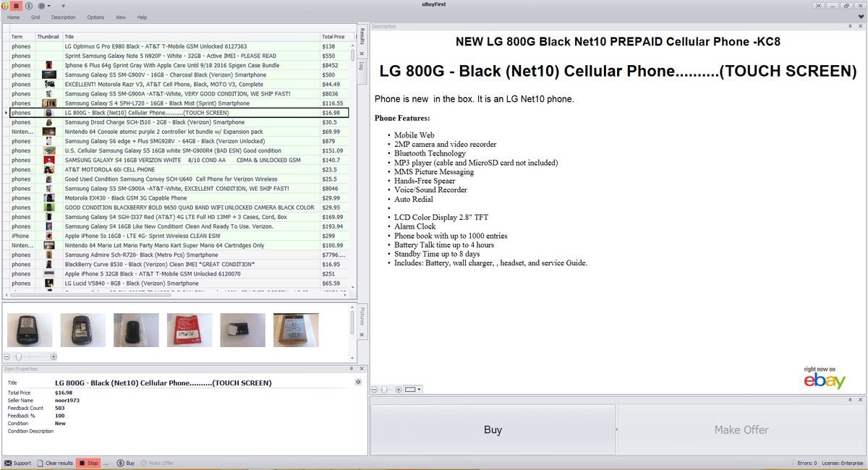The height and width of the screenshot is (470, 868).
Task: Open the Home menu
Action: (x=13, y=17)
